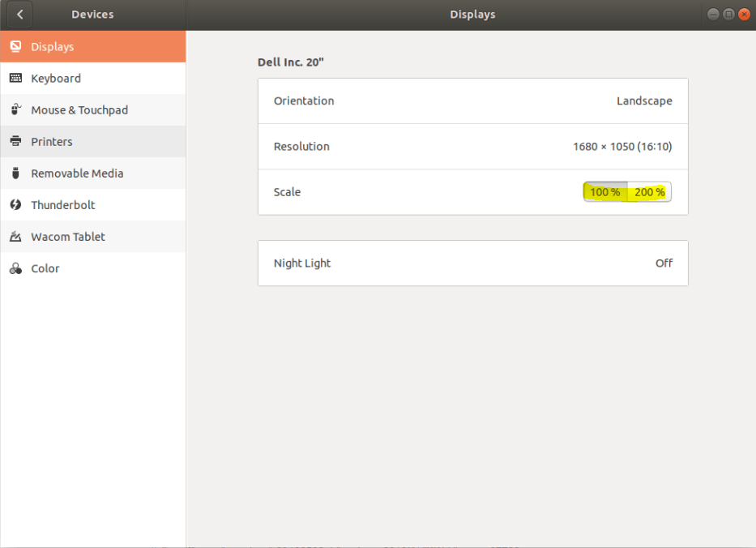Select the 100% scale option
The width and height of the screenshot is (756, 548).
604,192
